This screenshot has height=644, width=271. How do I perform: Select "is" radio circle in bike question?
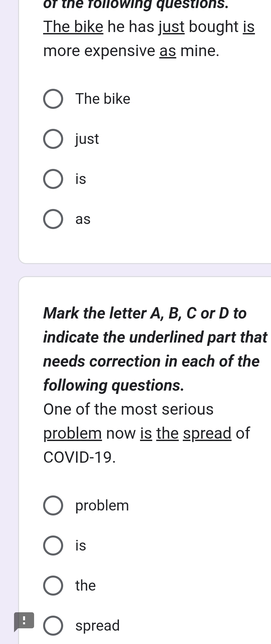click(53, 179)
